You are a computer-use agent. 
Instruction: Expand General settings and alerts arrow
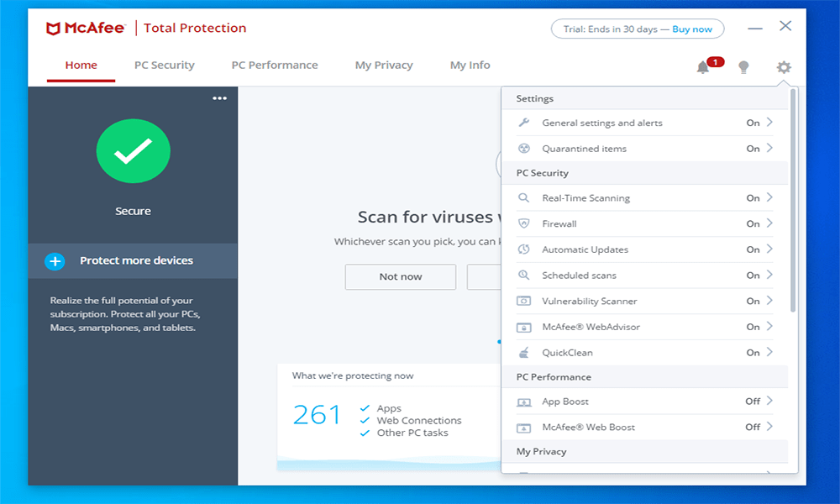(769, 122)
